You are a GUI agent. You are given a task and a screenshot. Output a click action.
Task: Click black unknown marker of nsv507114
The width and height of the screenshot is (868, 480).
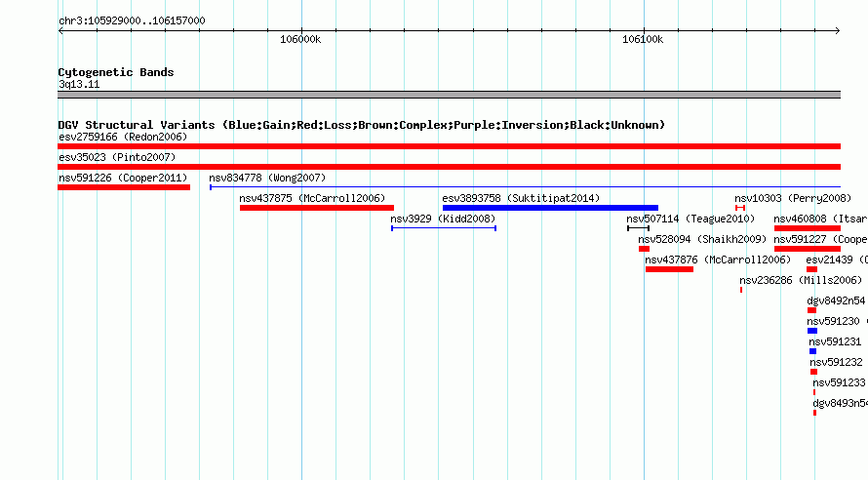pyautogui.click(x=638, y=228)
